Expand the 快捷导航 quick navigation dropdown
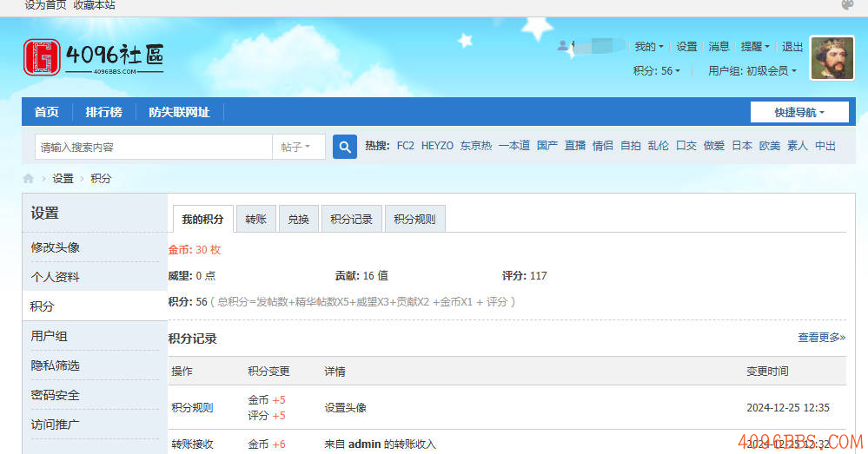Image resolution: width=868 pixels, height=454 pixels. point(798,112)
